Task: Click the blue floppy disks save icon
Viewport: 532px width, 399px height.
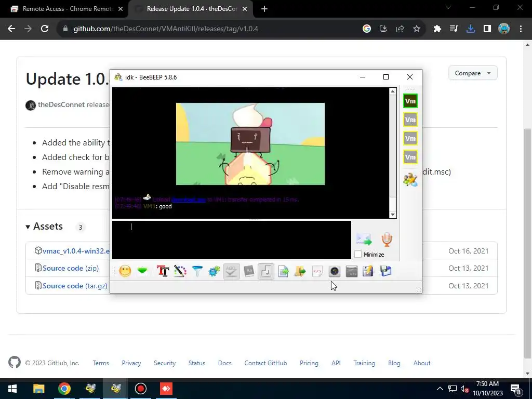Action: click(x=386, y=271)
